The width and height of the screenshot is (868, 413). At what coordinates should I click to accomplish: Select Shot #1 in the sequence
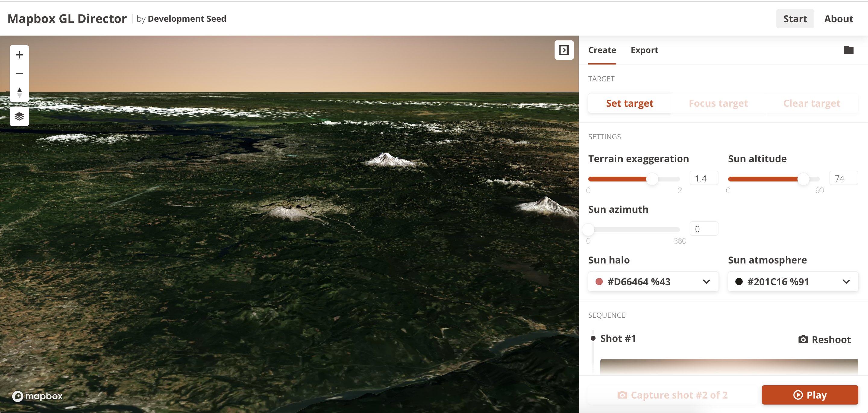point(618,339)
